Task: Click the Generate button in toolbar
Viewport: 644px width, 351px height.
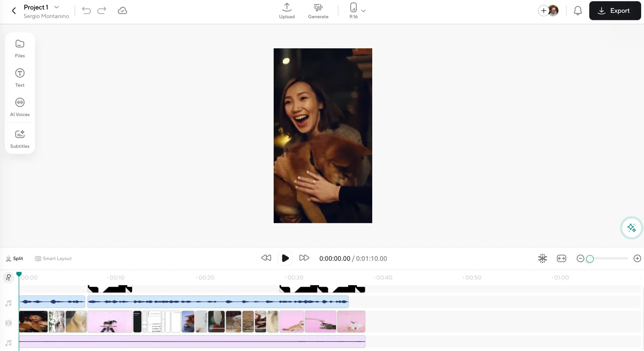Action: point(318,10)
